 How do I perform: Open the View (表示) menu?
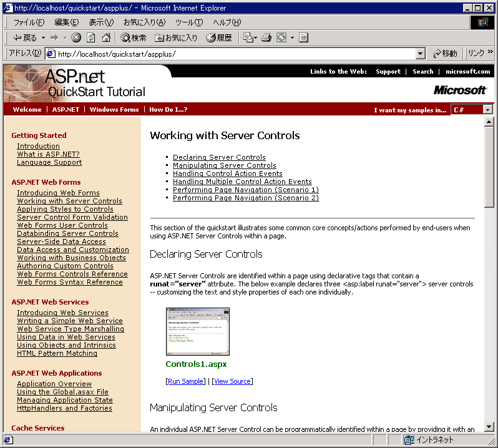(x=101, y=22)
